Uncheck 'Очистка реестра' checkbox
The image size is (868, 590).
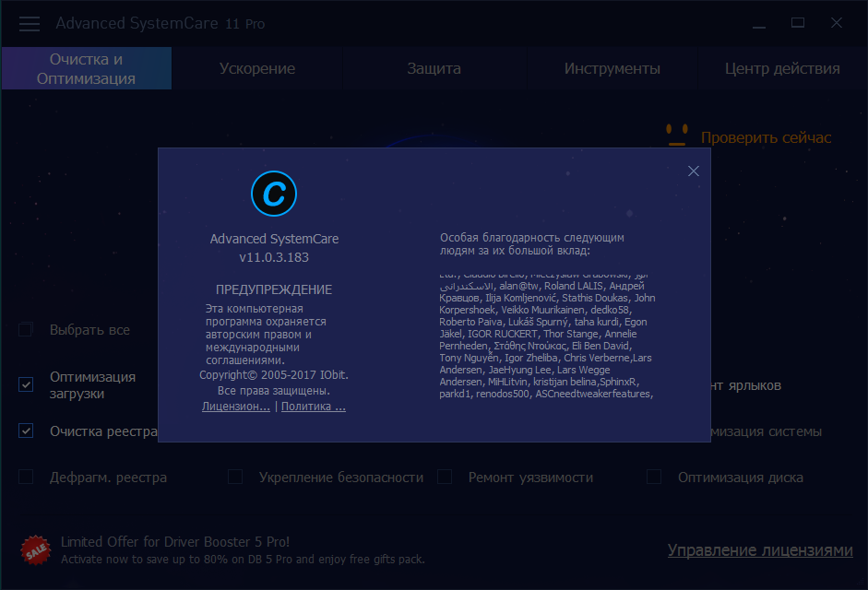pyautogui.click(x=26, y=431)
